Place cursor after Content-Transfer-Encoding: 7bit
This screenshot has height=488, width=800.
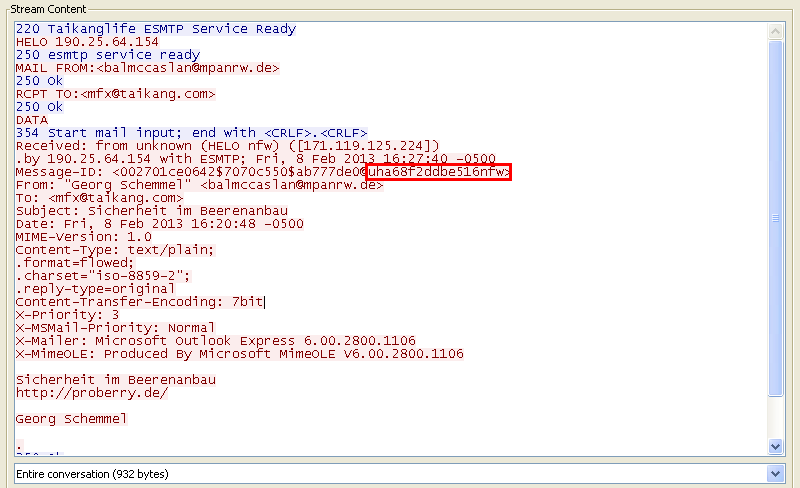(x=264, y=302)
